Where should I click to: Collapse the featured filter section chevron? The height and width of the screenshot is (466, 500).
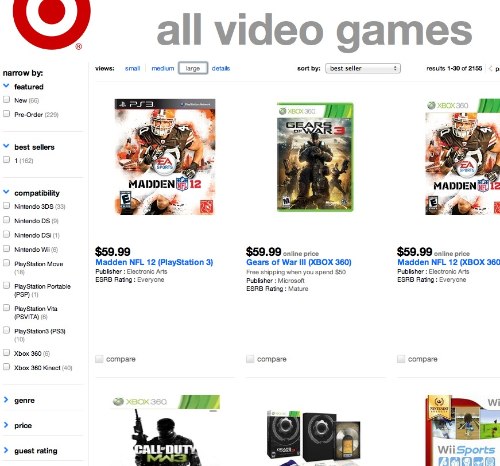(x=6, y=86)
